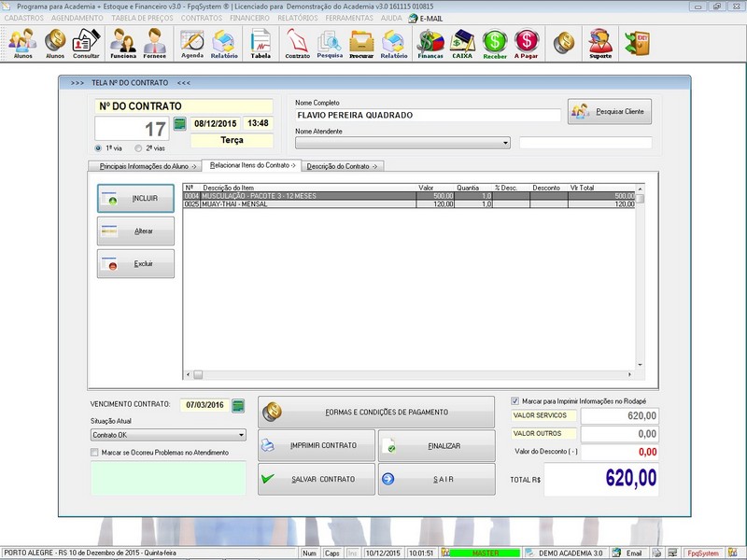This screenshot has height=560, width=747.
Task: Open the Consultar toolbar icon
Action: point(86,43)
